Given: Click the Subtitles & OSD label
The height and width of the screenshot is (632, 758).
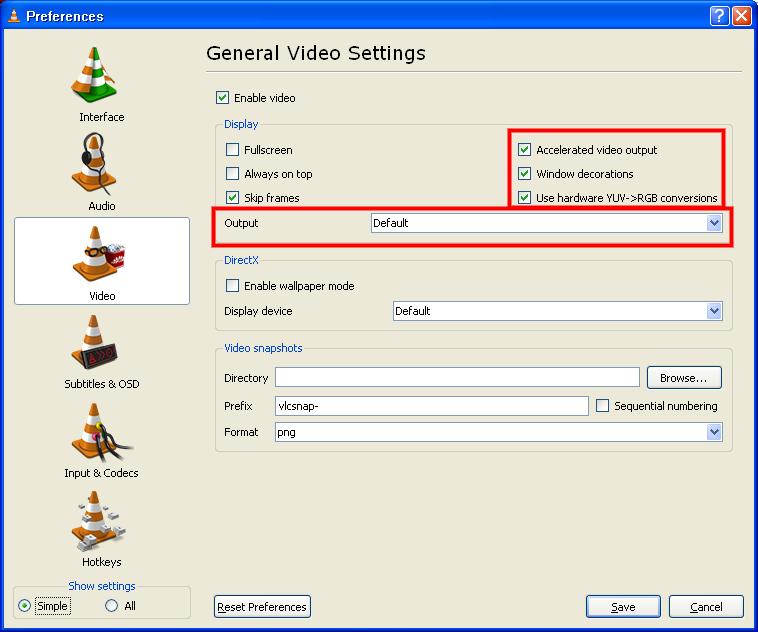Looking at the screenshot, I should coord(102,384).
